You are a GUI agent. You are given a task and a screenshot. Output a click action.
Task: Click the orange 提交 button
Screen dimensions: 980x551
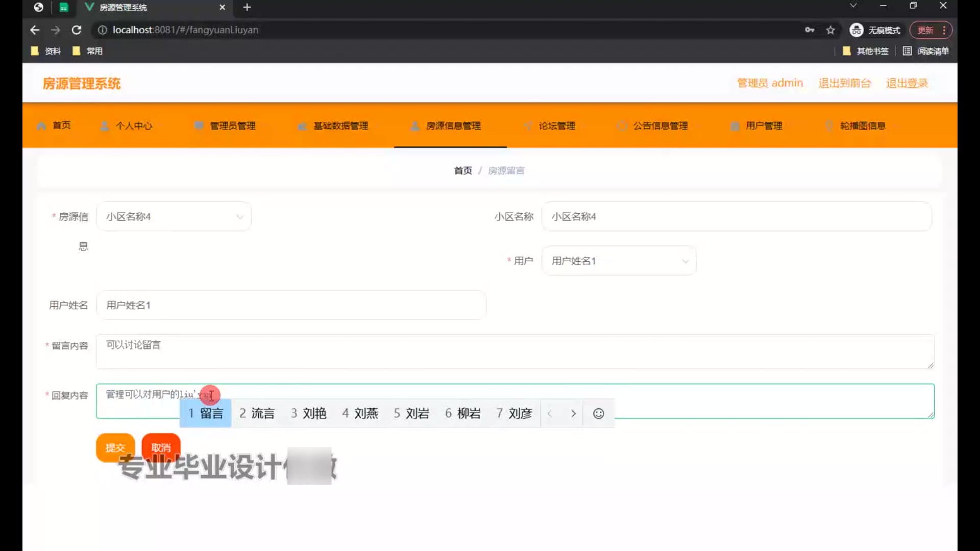(x=115, y=447)
